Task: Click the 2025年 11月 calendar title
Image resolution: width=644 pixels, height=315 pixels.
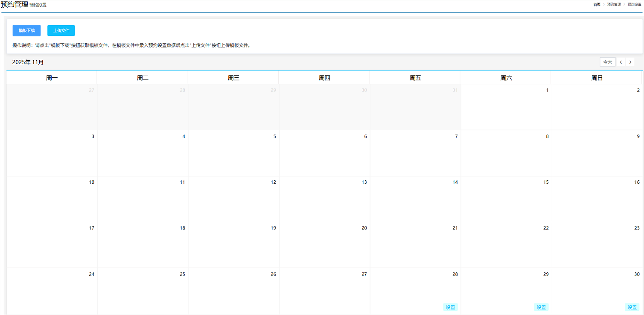Action: pos(28,62)
